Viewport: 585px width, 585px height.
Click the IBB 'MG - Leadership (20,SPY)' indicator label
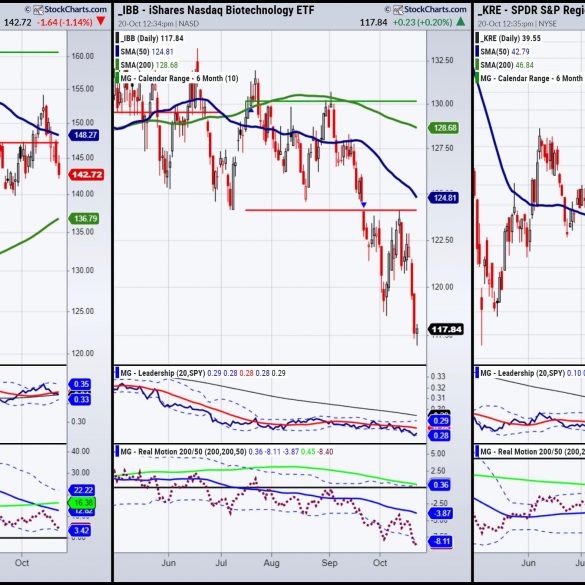pos(162,373)
